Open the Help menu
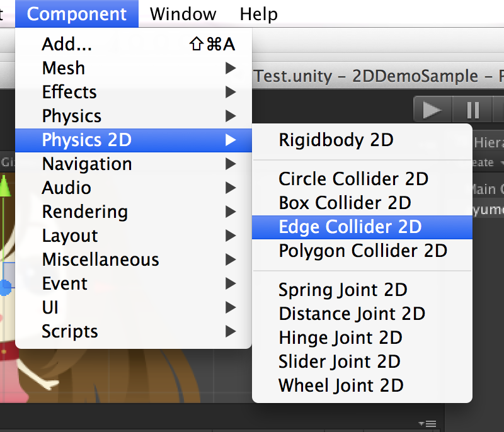 coord(258,14)
